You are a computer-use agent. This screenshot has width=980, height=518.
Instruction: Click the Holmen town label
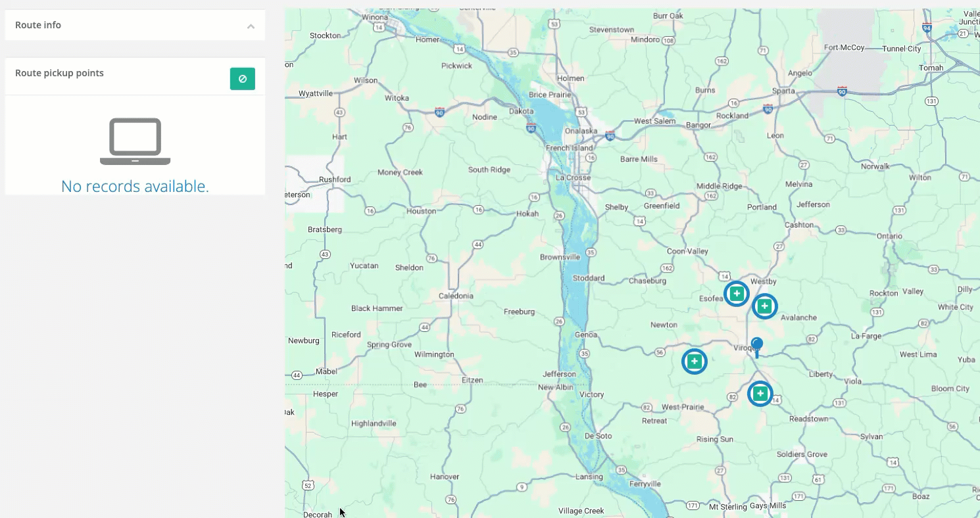point(570,78)
